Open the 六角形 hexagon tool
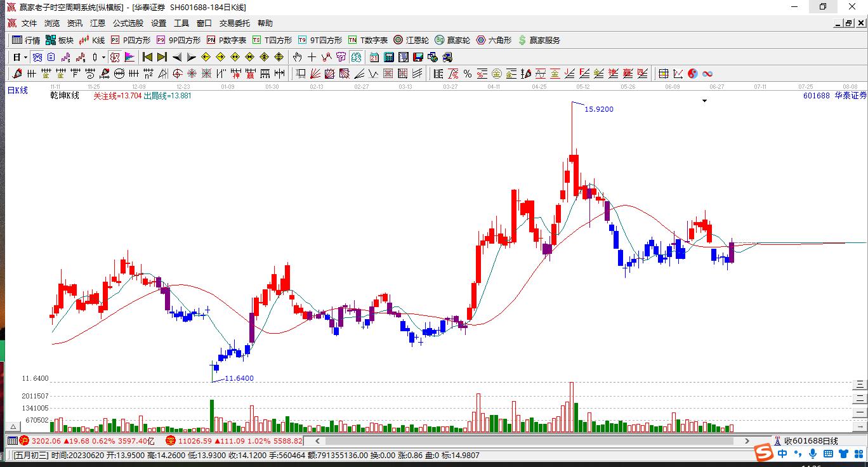The width and height of the screenshot is (868, 467). tap(494, 40)
